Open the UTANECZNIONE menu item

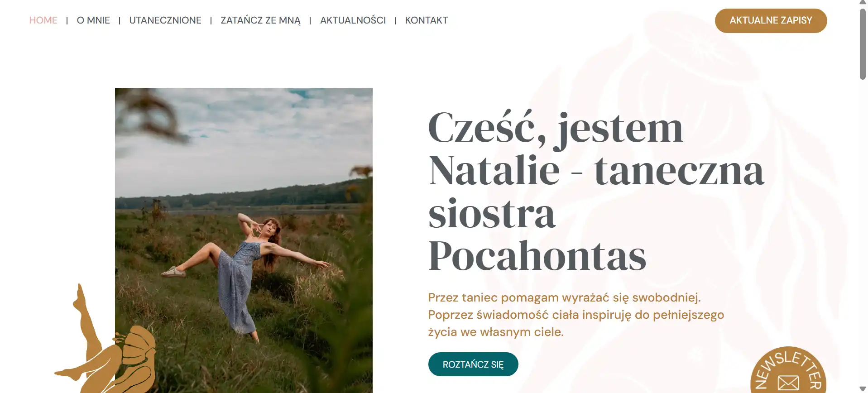coord(165,20)
